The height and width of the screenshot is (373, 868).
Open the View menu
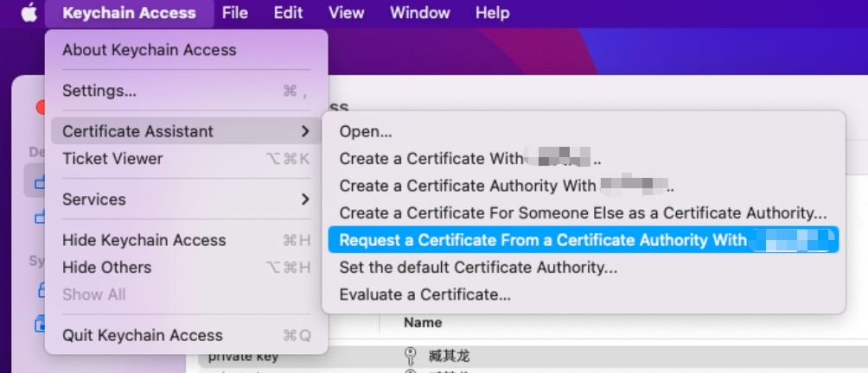point(346,13)
